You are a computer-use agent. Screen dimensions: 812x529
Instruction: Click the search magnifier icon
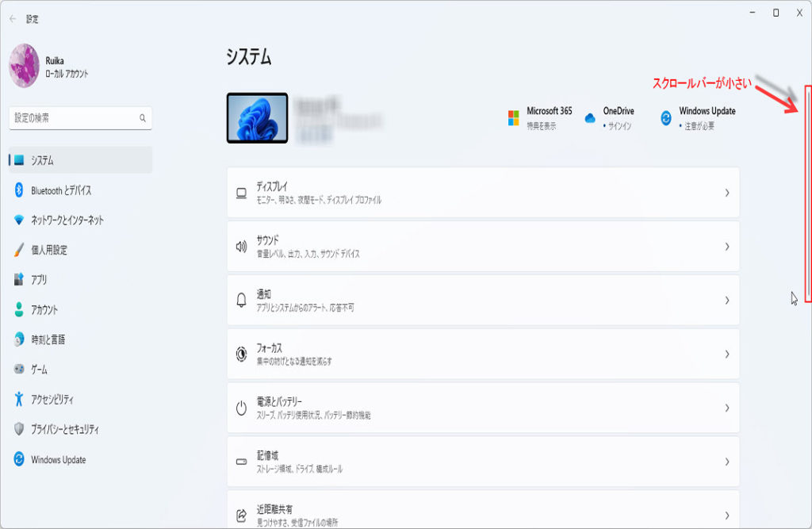click(143, 118)
